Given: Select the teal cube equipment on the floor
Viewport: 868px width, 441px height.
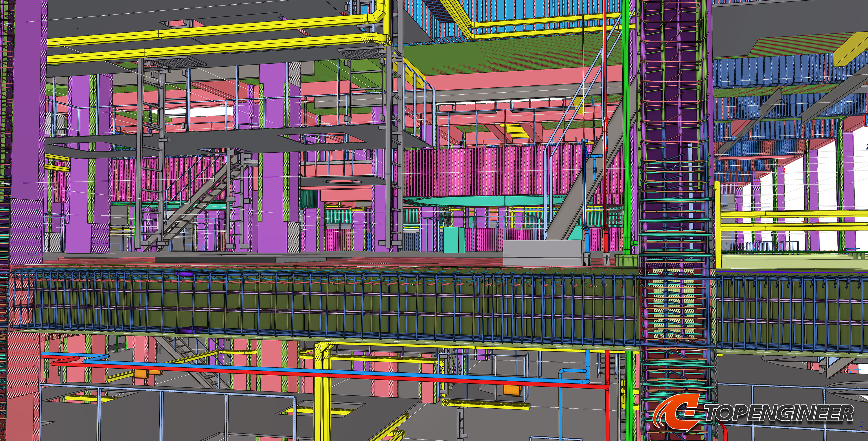Looking at the screenshot, I should [454, 240].
